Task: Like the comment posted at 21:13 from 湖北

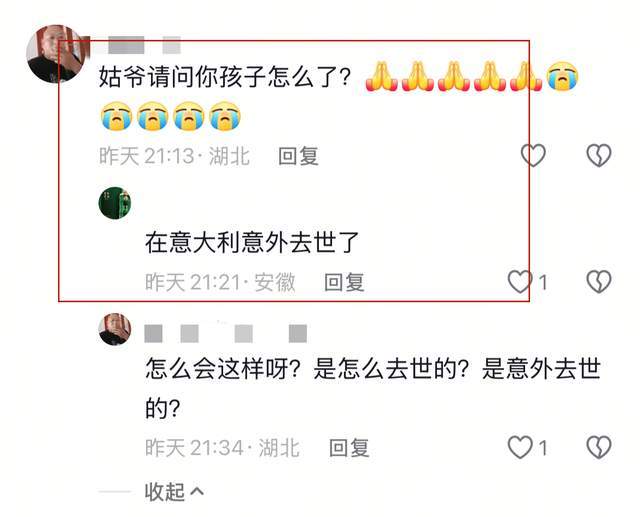Action: [533, 155]
